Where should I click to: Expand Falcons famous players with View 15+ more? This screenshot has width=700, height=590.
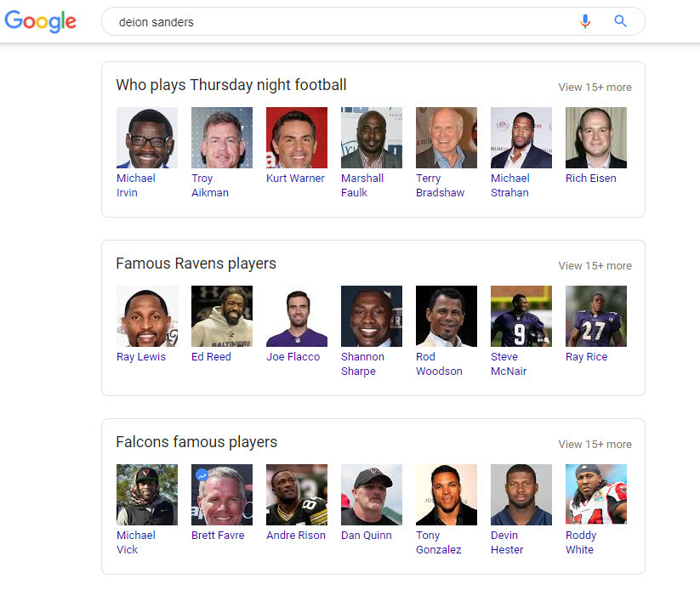click(x=595, y=444)
